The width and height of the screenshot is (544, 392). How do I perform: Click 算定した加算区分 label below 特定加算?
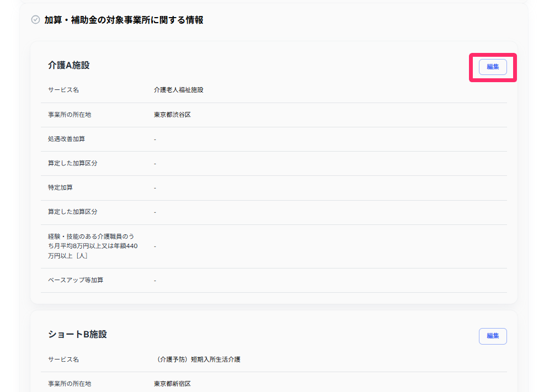click(x=72, y=212)
